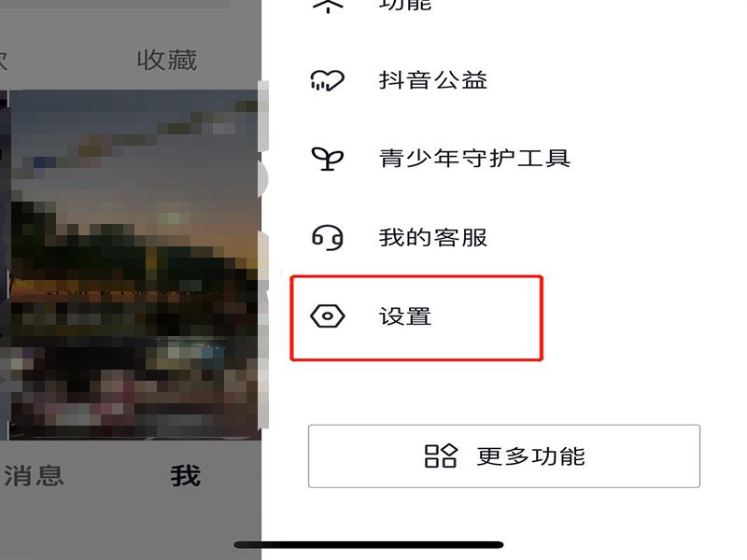Tap the heart-shaped 抖音公益 icon

pos(327,80)
